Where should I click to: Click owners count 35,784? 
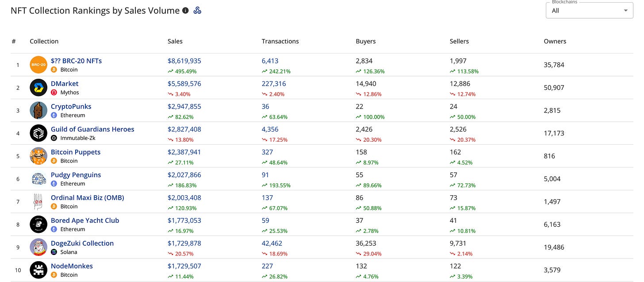[x=554, y=65]
